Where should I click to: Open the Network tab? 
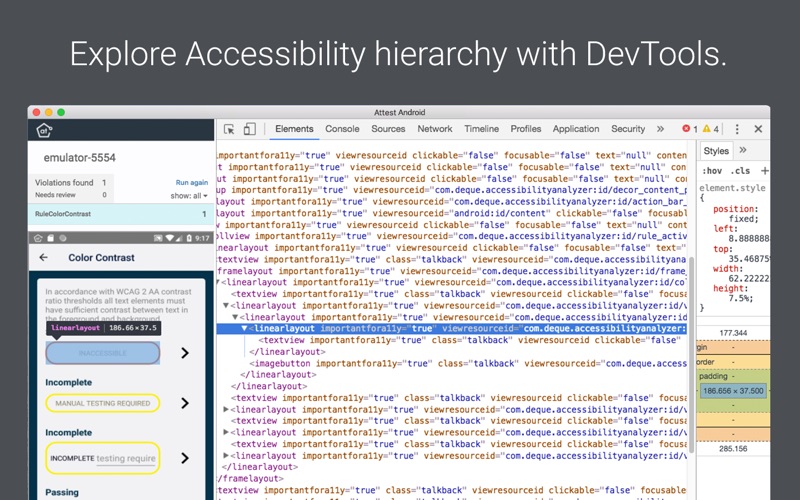pyautogui.click(x=435, y=129)
